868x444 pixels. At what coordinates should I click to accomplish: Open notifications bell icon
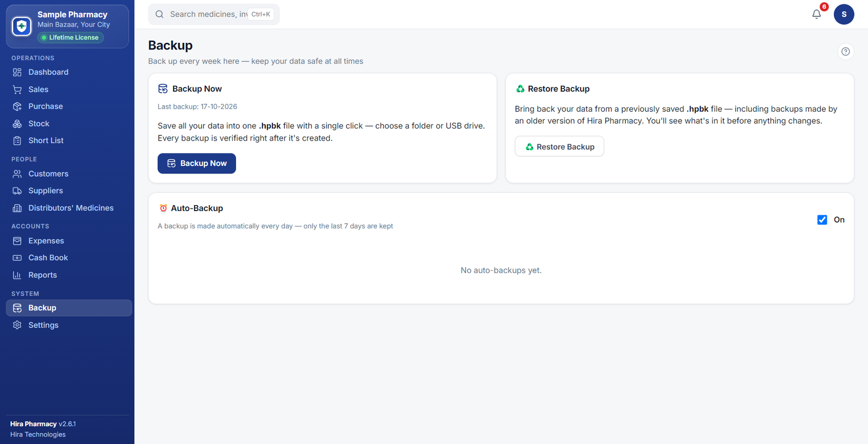(x=816, y=14)
